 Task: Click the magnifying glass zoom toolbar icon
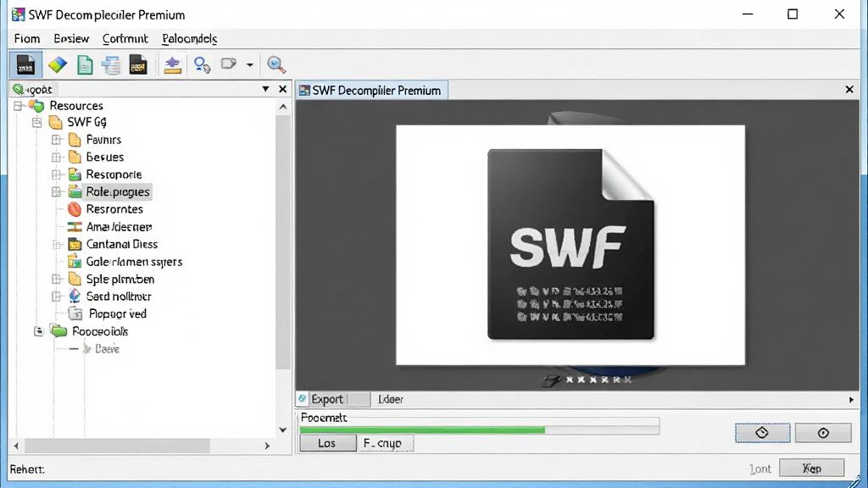pos(276,64)
